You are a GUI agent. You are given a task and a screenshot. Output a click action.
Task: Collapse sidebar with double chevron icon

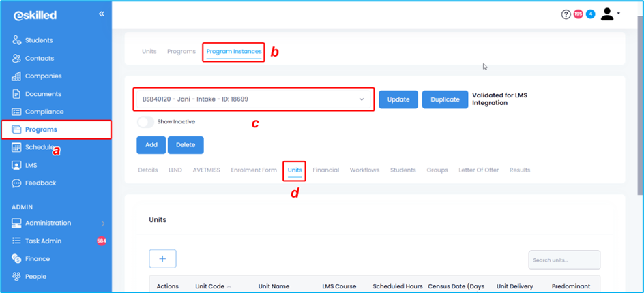click(102, 14)
